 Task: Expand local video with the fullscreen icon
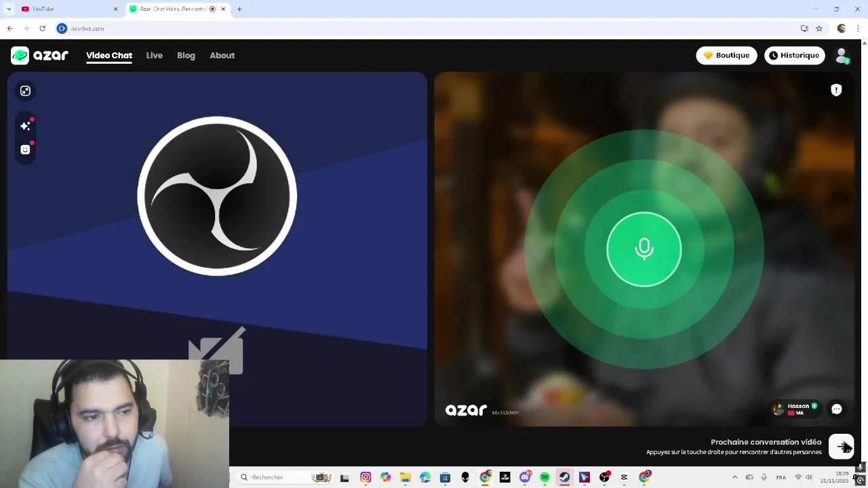coord(25,91)
